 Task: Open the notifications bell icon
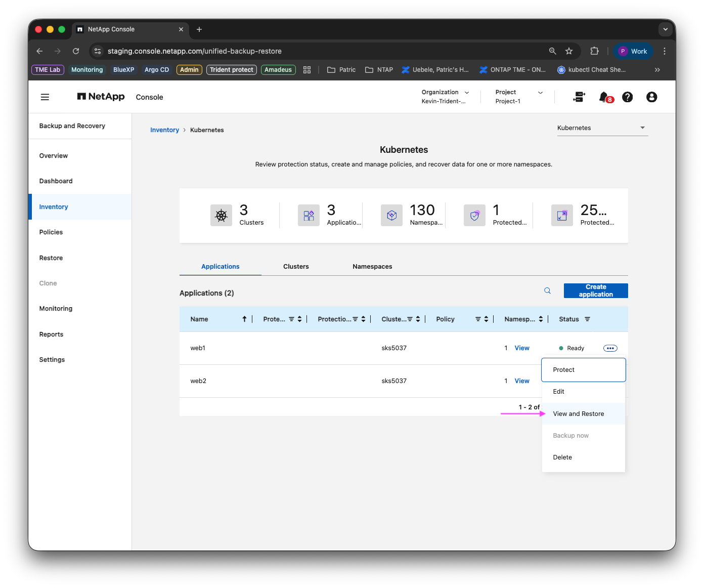[604, 97]
